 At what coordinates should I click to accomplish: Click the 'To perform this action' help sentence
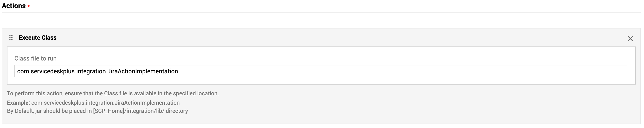point(113,93)
